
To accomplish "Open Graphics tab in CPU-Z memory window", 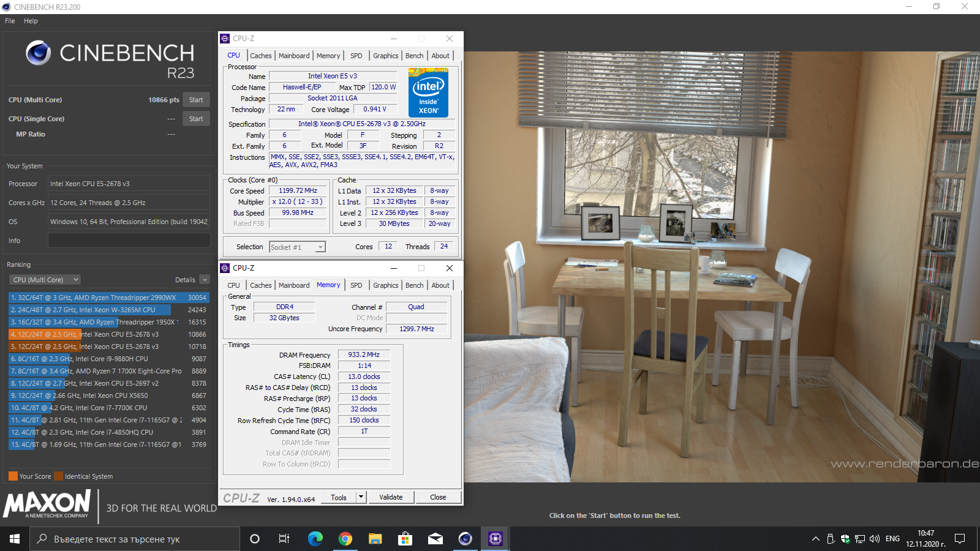I will [x=386, y=285].
